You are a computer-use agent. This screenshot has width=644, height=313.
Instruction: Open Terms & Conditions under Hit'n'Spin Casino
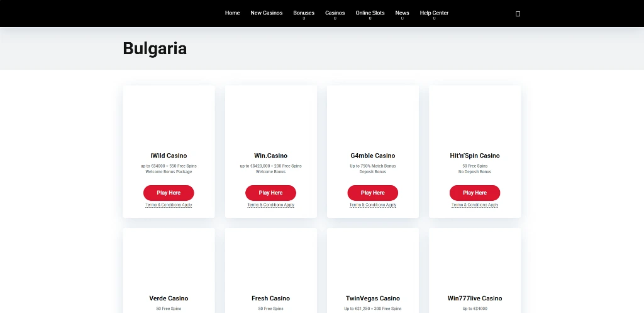(475, 205)
